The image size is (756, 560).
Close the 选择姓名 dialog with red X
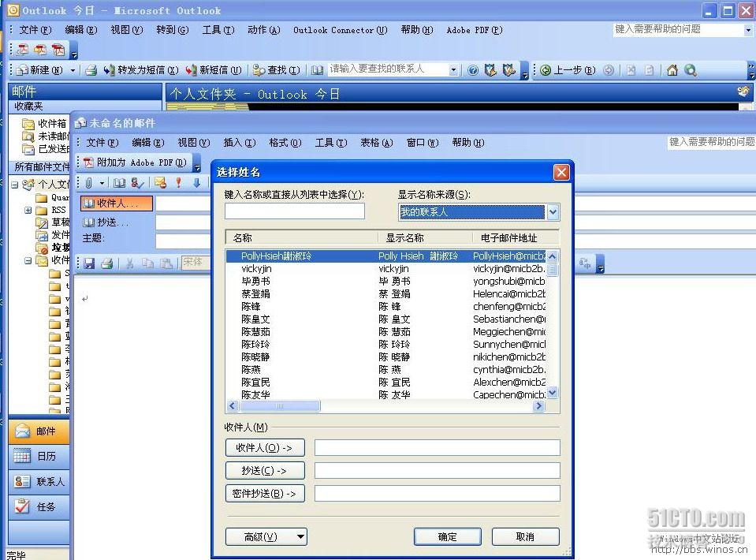[561, 172]
